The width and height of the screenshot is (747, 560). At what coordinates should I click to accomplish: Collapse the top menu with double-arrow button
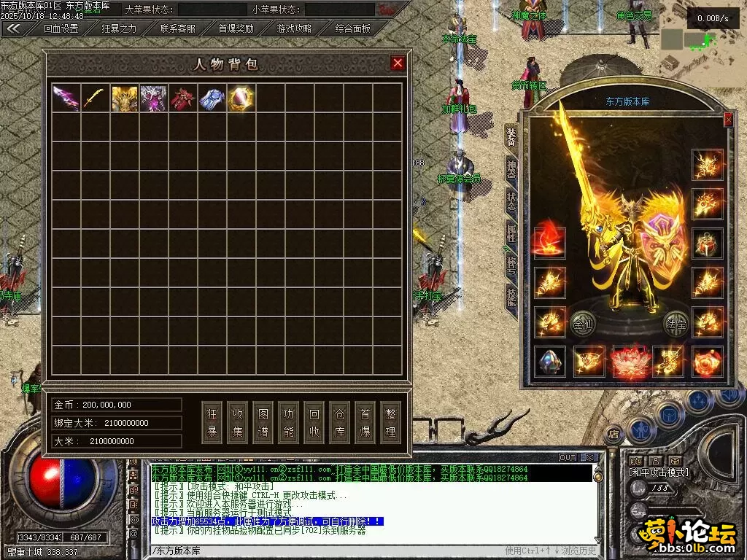point(13,28)
